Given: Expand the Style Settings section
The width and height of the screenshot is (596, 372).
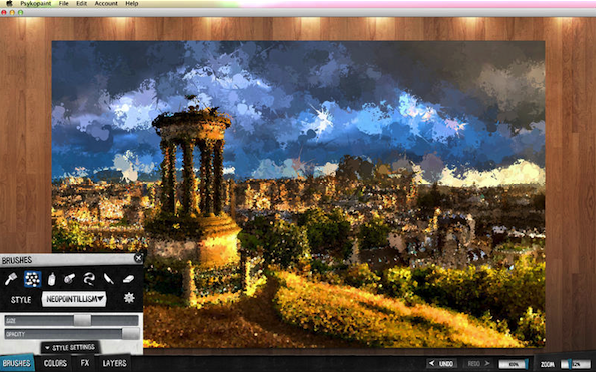Looking at the screenshot, I should (70, 348).
